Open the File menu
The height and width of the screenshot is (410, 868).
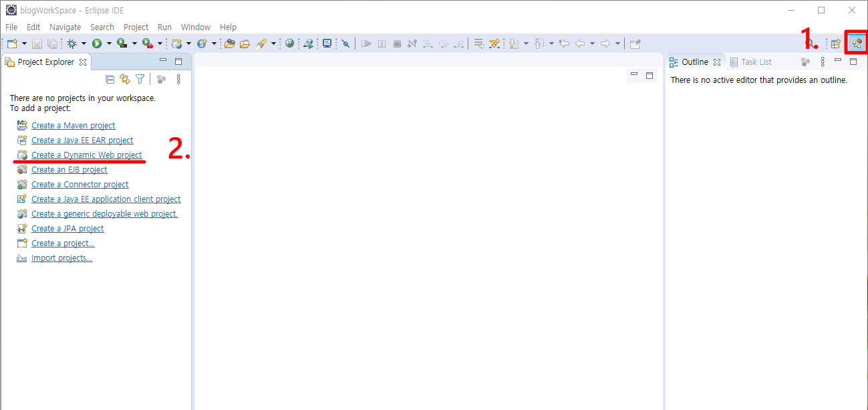pos(11,27)
